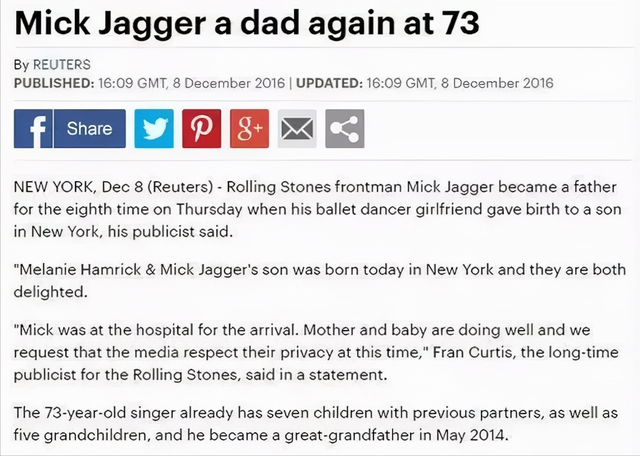Share via the Google+ icon

(249, 129)
